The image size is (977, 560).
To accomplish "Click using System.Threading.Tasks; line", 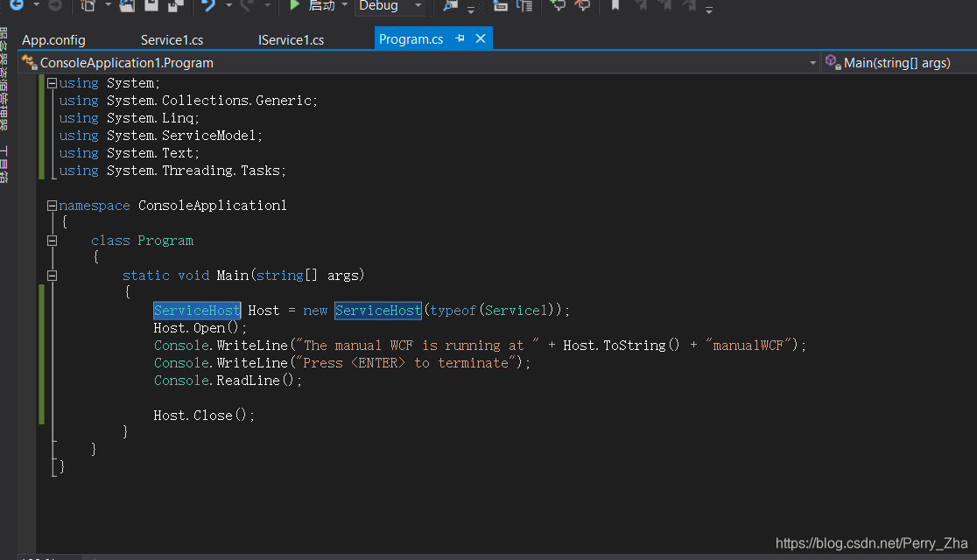I will coord(172,171).
